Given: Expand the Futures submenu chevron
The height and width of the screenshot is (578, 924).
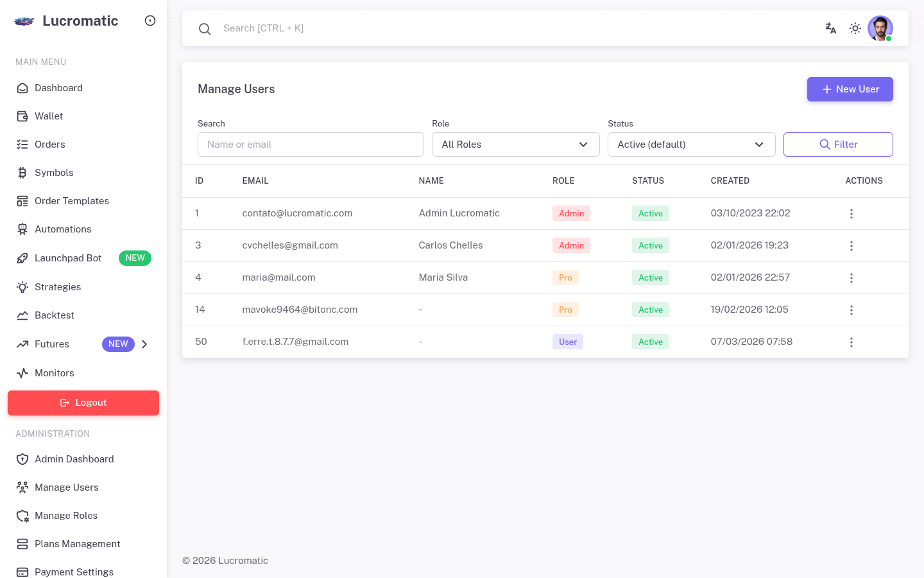Looking at the screenshot, I should click(x=144, y=344).
